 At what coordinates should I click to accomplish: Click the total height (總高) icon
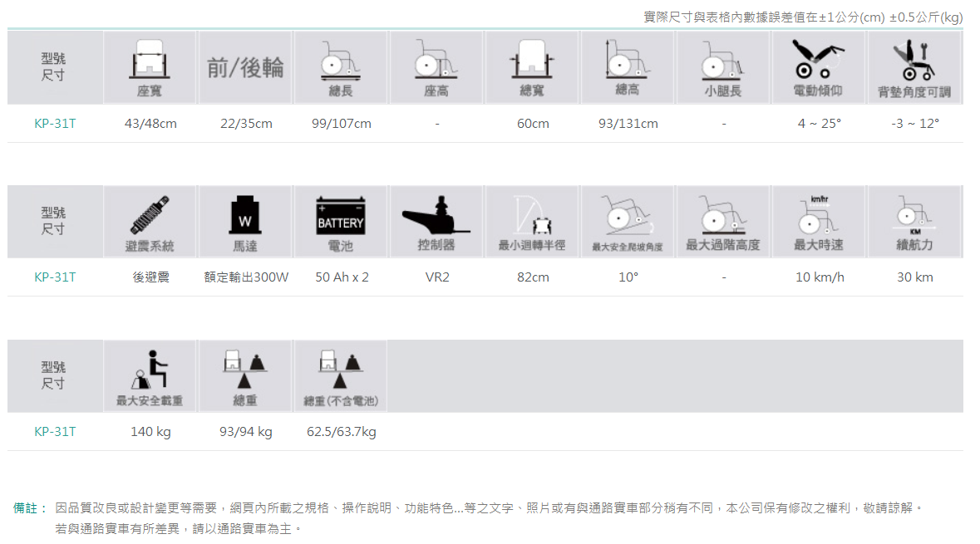pos(627,58)
